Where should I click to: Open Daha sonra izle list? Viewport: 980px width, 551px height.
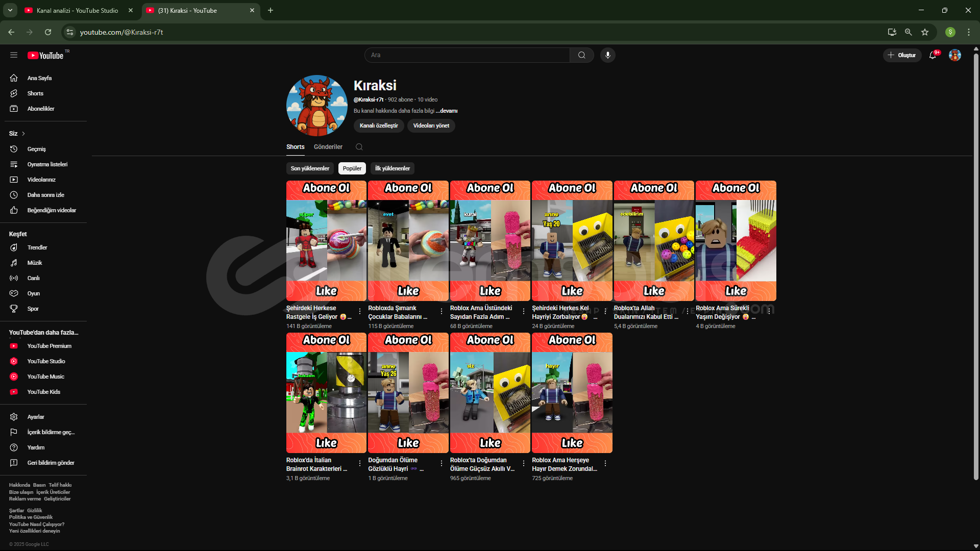point(46,195)
